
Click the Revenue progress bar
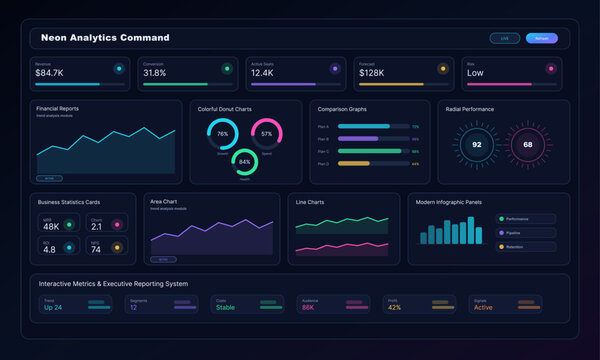80,84
